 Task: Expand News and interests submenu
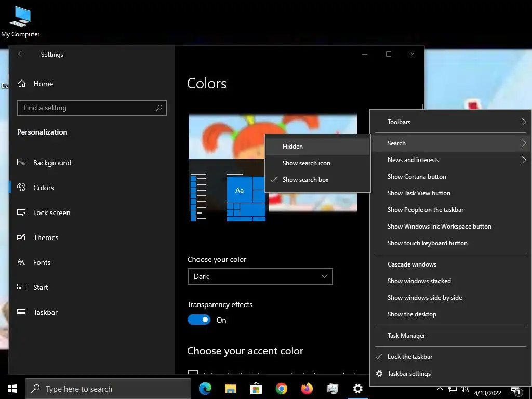point(451,160)
